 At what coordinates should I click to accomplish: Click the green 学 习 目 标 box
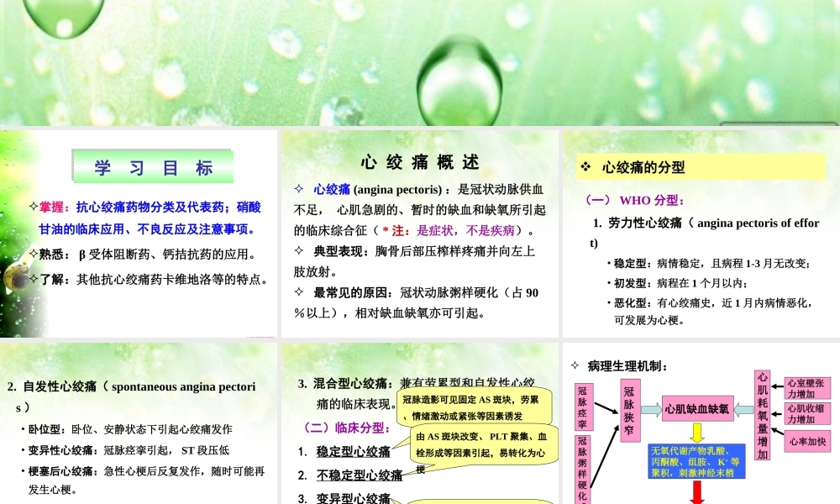pyautogui.click(x=151, y=165)
